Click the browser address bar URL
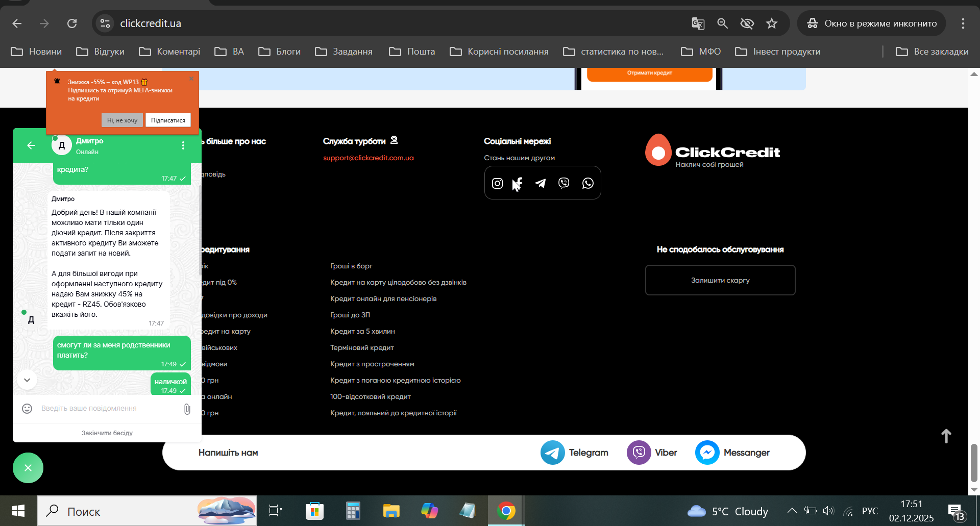Image resolution: width=980 pixels, height=526 pixels. click(x=151, y=23)
